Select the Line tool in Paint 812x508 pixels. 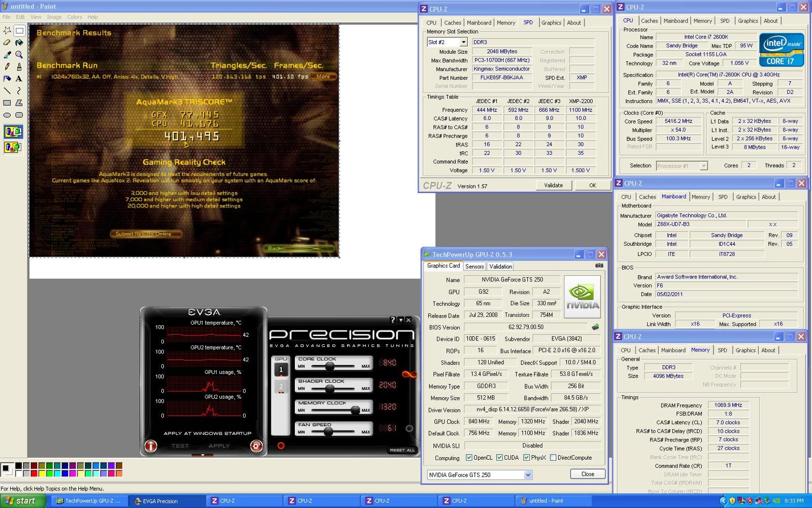click(7, 90)
